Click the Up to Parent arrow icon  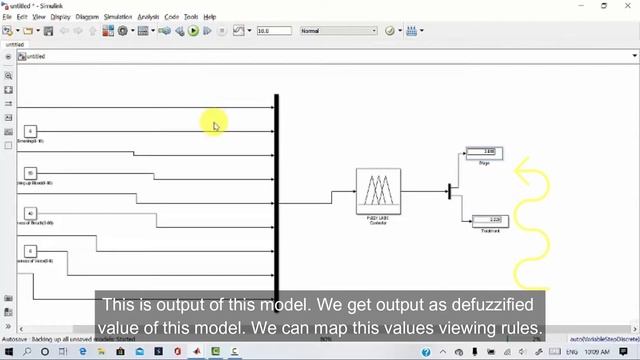click(93, 31)
